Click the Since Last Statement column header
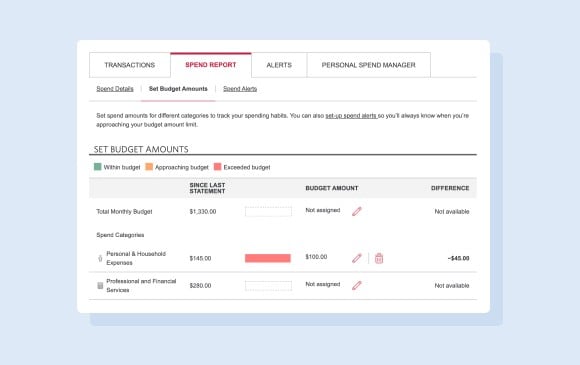 pos(207,188)
